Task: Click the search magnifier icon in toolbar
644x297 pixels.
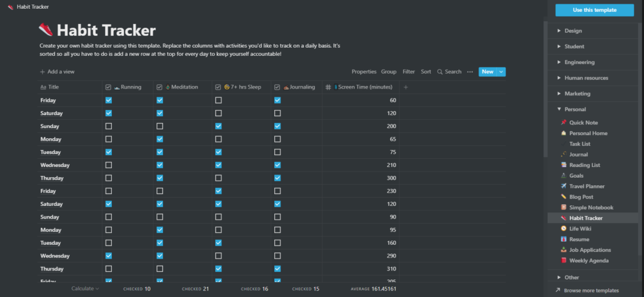Action: (440, 72)
